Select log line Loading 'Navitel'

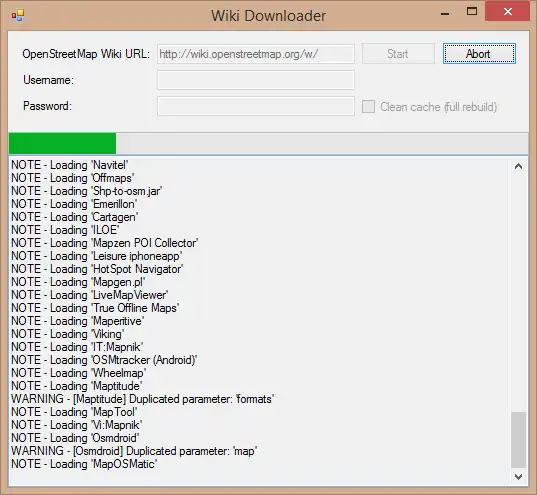(70, 165)
